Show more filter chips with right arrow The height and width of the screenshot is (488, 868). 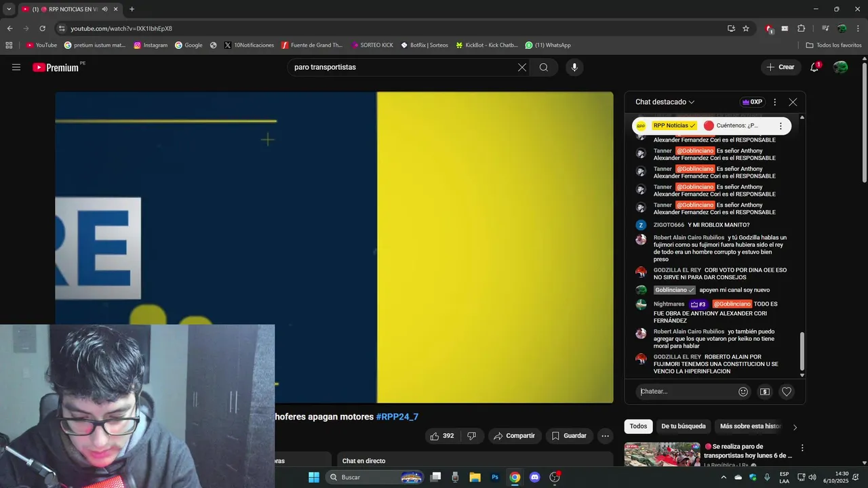pos(795,427)
